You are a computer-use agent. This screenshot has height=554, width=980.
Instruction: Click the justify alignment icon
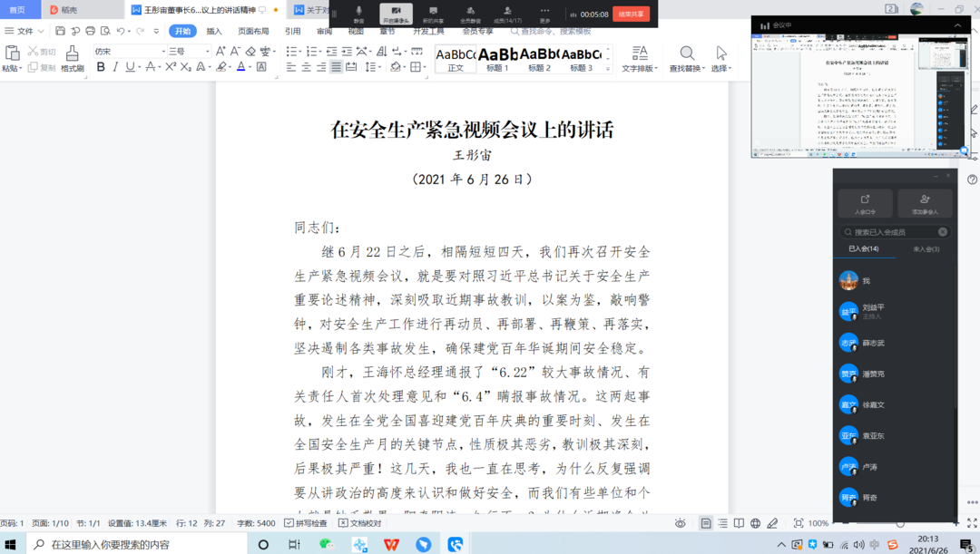[336, 67]
